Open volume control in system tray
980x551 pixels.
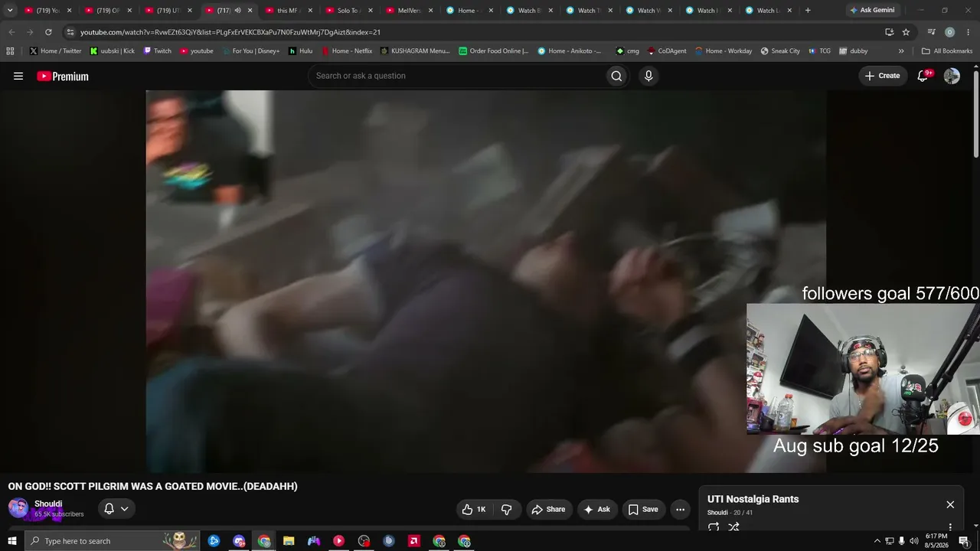click(913, 541)
